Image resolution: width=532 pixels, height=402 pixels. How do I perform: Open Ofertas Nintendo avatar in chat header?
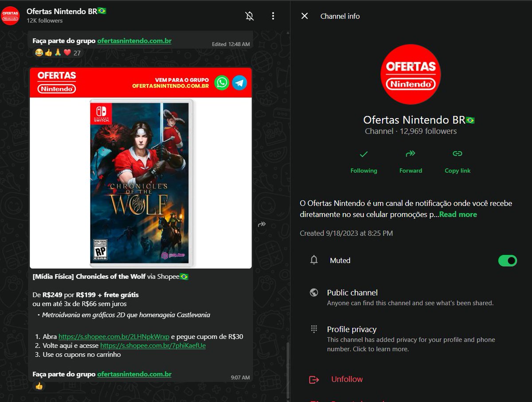click(x=11, y=16)
